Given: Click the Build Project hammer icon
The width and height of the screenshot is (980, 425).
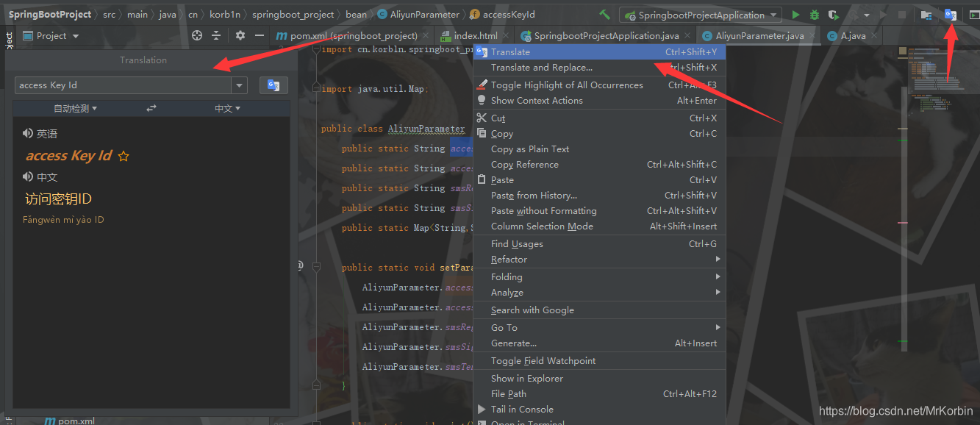Looking at the screenshot, I should pos(604,15).
